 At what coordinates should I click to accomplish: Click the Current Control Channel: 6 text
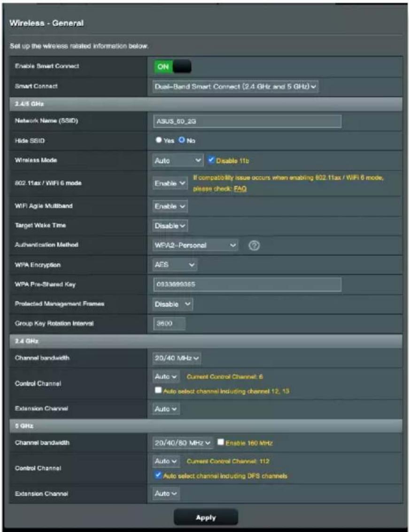coord(224,377)
